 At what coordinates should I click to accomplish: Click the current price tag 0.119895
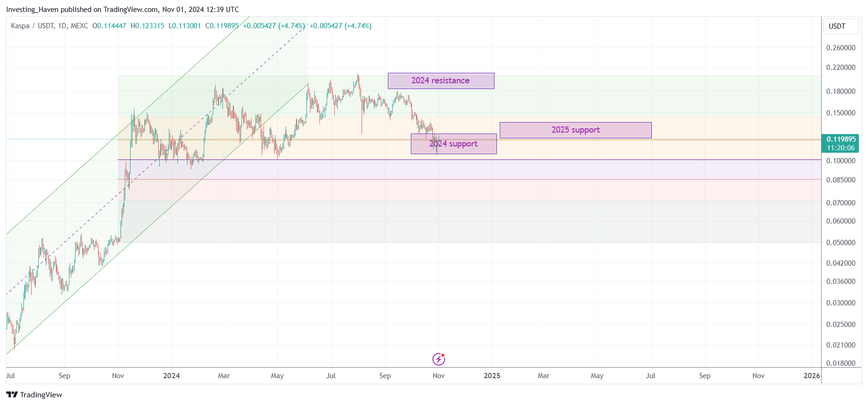(x=841, y=139)
